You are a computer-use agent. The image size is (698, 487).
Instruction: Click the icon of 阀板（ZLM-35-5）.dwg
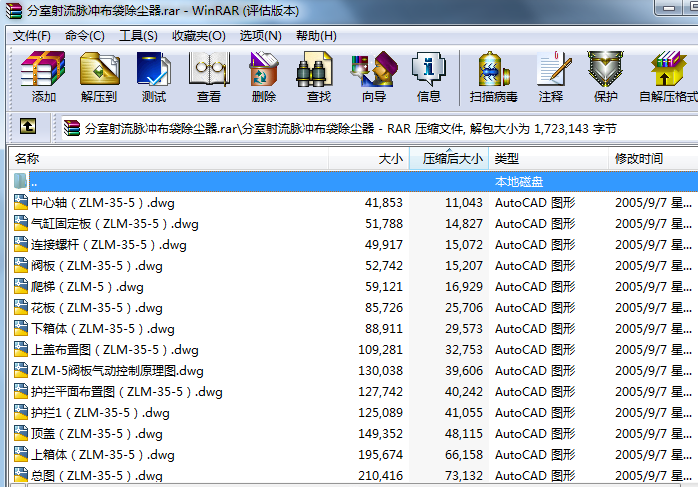[x=20, y=265]
